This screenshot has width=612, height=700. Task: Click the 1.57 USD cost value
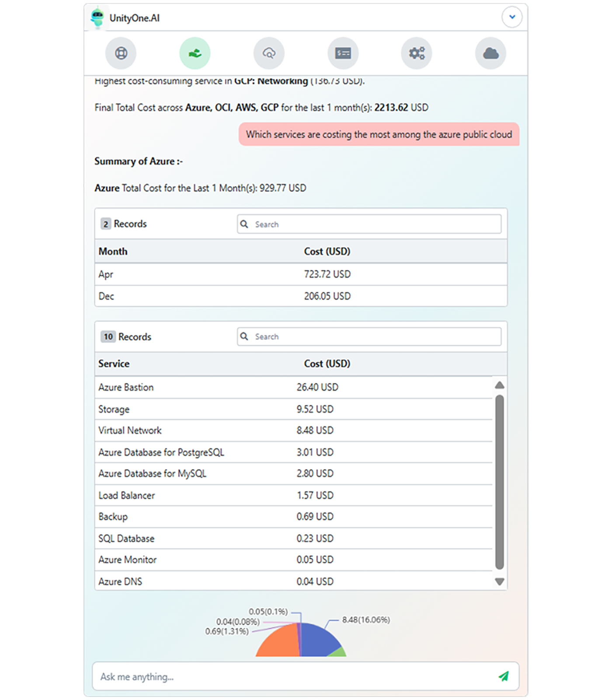[x=315, y=495]
